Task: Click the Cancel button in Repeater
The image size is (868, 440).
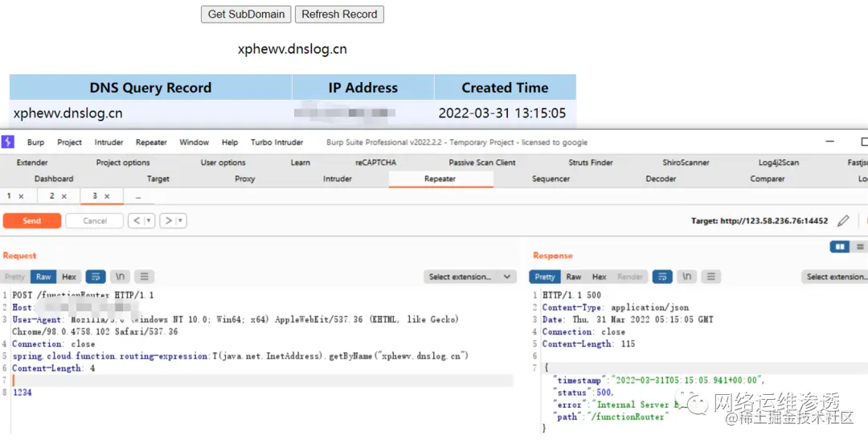Action: click(x=95, y=220)
